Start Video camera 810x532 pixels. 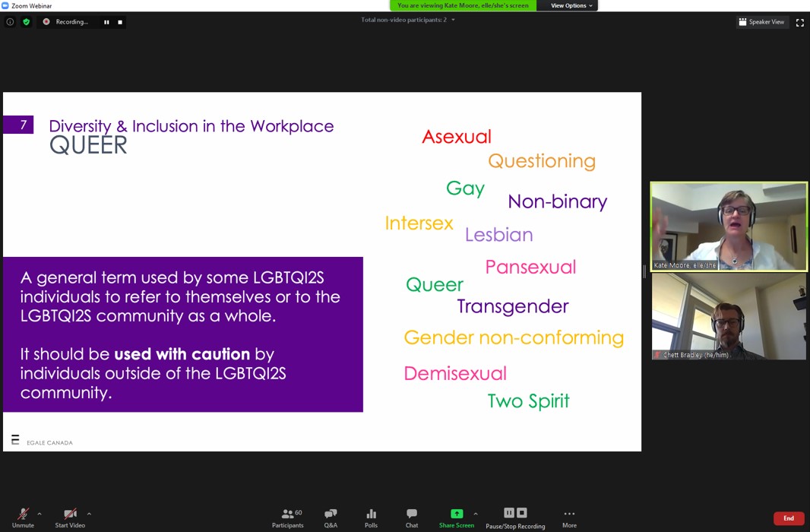point(70,518)
